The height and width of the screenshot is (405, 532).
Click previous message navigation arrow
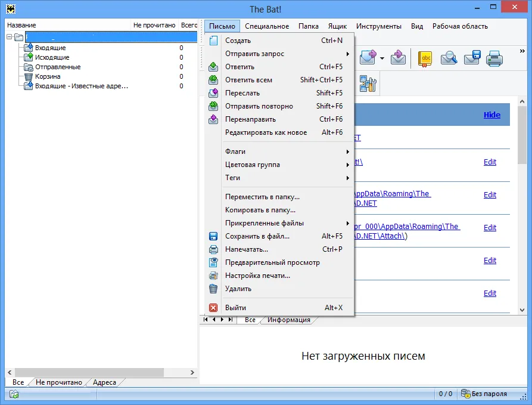click(x=214, y=319)
